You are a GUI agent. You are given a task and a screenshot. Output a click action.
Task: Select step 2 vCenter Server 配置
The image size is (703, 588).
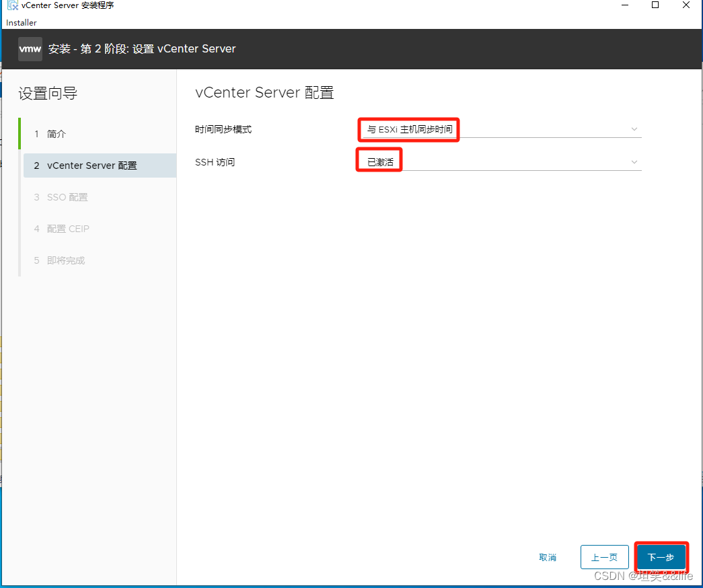(x=100, y=166)
